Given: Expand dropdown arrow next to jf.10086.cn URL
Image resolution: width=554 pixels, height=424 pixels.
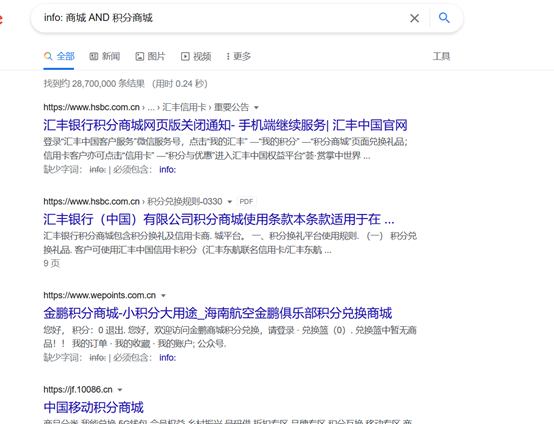Looking at the screenshot, I should tap(120, 390).
